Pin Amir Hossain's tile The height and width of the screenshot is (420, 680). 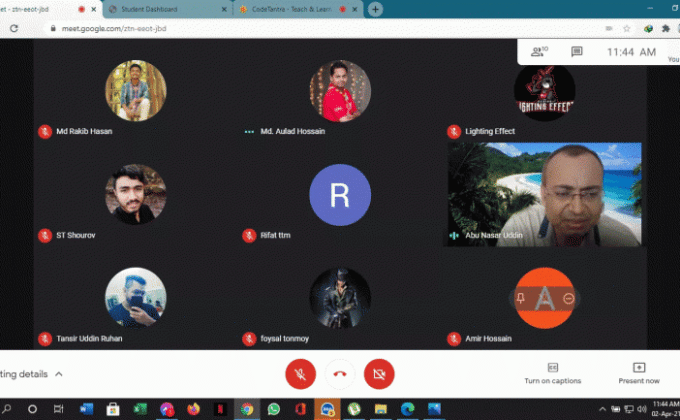point(521,298)
